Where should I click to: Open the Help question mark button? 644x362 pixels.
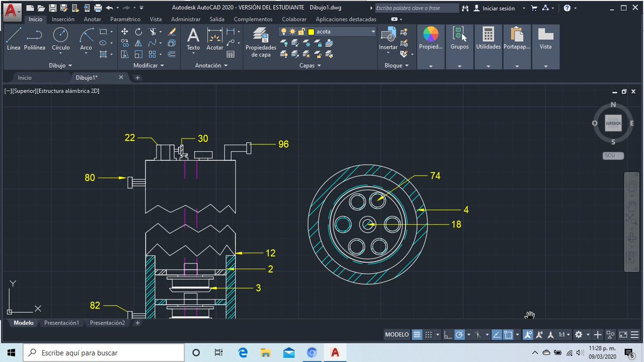567,8
